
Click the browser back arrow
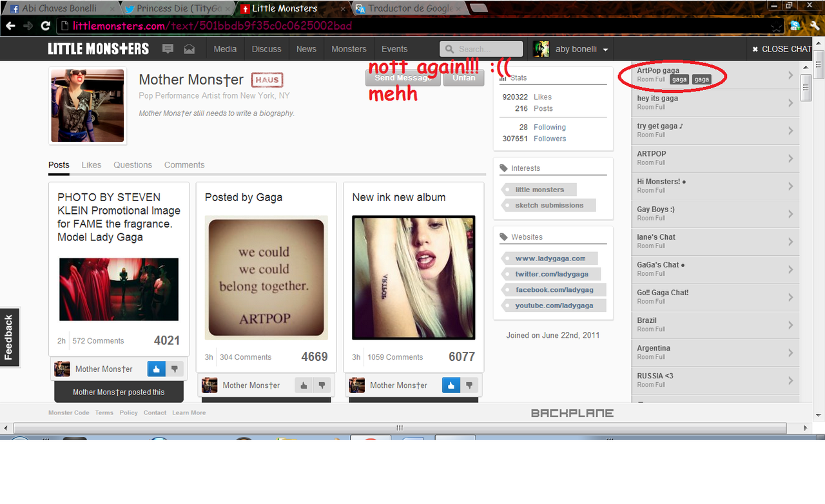click(10, 26)
